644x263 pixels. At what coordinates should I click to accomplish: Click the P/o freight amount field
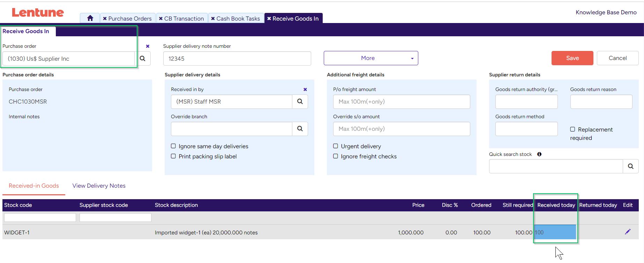(402, 102)
